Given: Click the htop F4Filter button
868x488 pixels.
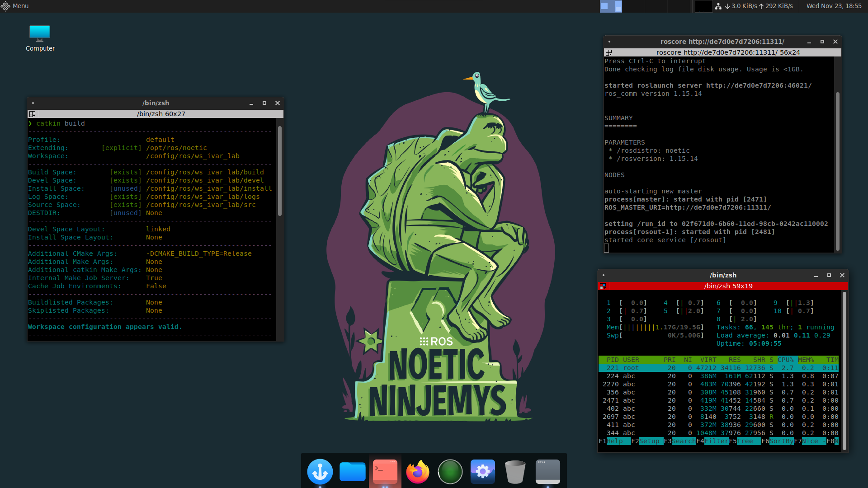Looking at the screenshot, I should (x=714, y=441).
